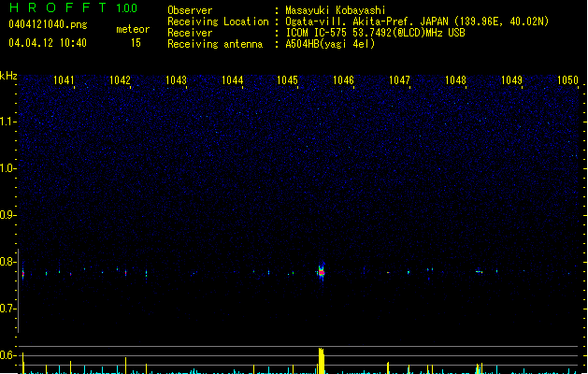
Task: Click the tall yellow power spike near 1045.6
Action: point(322,361)
